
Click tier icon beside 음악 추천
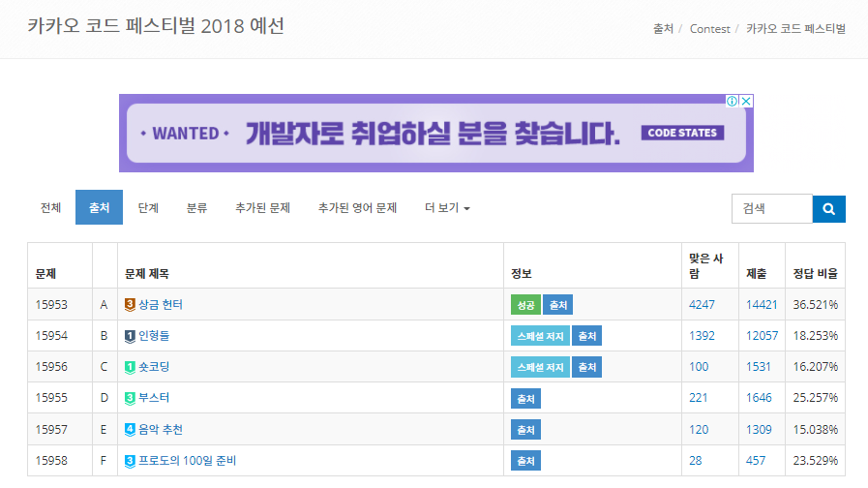[x=130, y=430]
